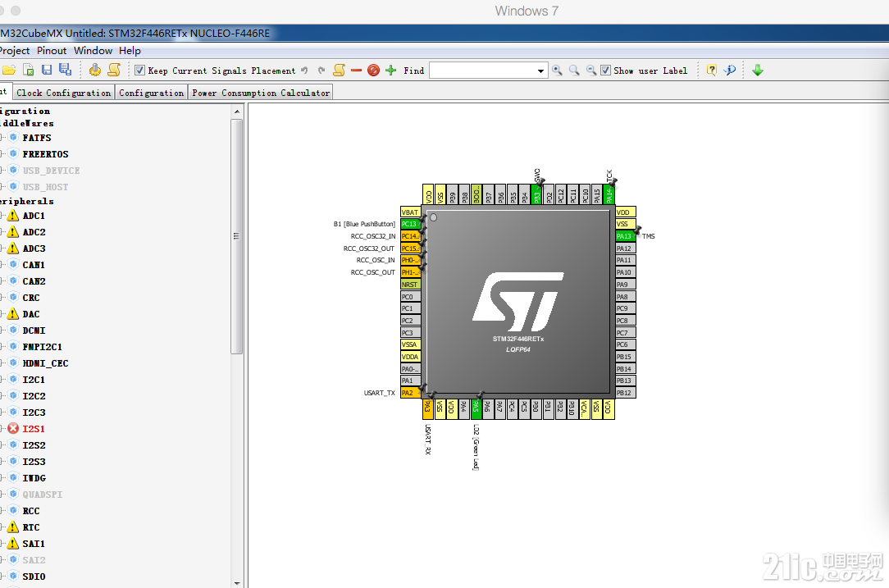Viewport: 889px width, 588px height.
Task: Click the green plus expand icon
Action: click(390, 71)
